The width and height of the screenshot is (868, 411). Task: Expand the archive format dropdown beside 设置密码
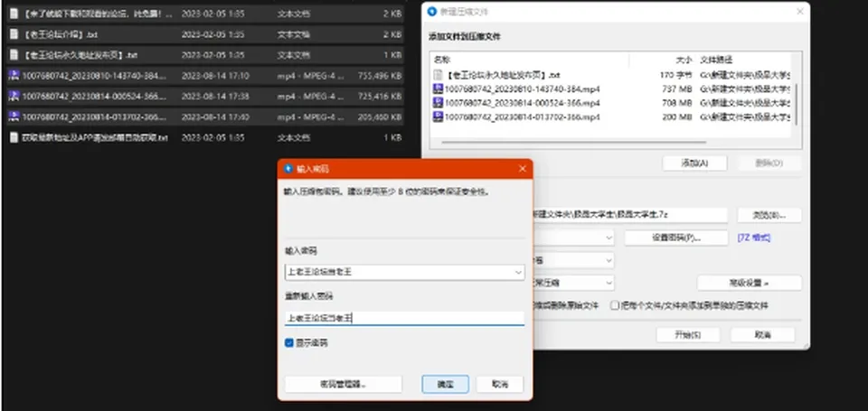[609, 238]
